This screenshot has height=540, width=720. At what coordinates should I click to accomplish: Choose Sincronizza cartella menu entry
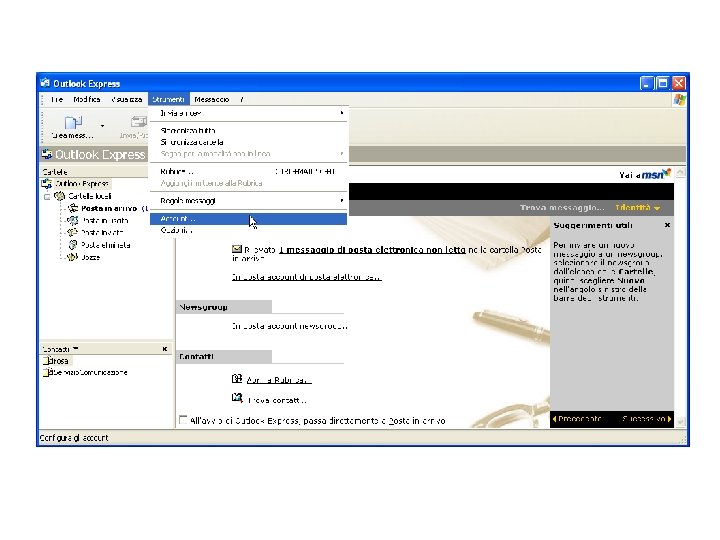click(x=248, y=142)
